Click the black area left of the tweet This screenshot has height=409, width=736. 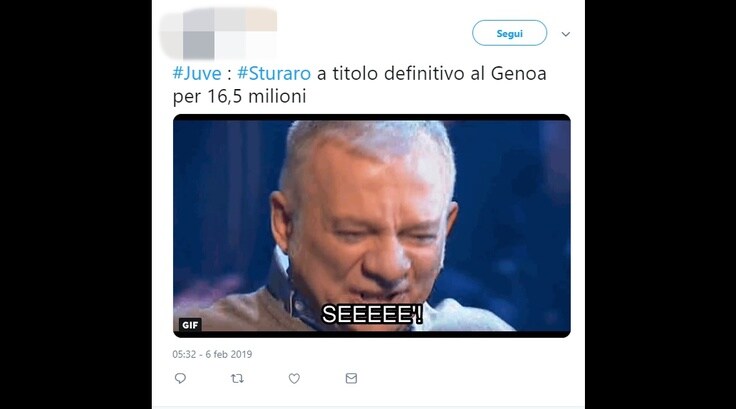(76, 204)
